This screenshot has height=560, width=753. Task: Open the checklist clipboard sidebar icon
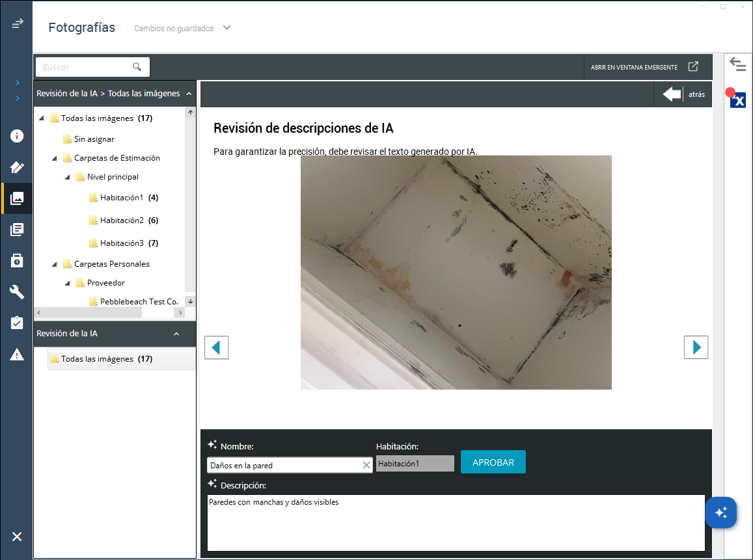click(17, 323)
